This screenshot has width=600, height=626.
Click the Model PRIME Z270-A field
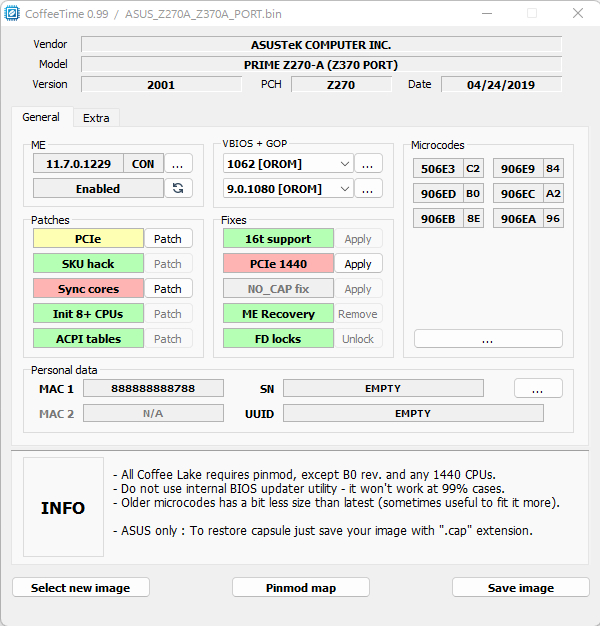pos(321,64)
